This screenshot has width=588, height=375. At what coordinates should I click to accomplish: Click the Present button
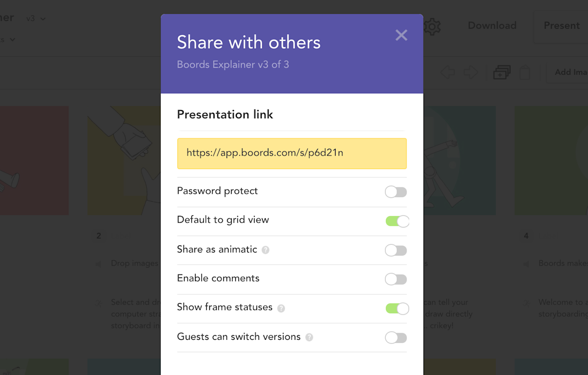562,25
